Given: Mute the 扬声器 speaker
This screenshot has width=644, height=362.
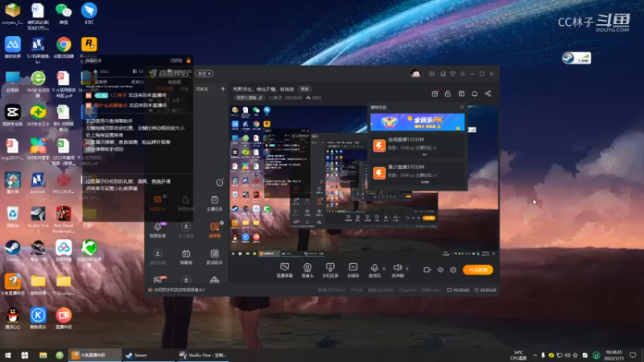Looking at the screenshot, I should 397,270.
